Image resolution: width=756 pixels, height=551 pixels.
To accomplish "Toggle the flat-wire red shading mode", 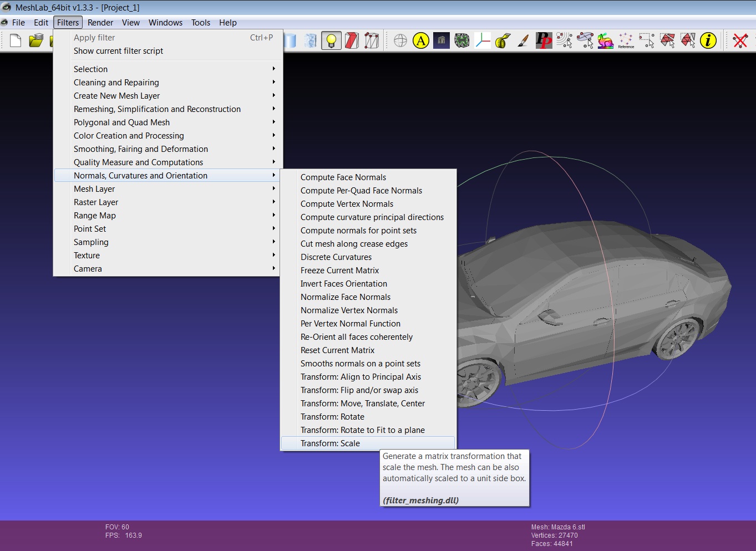I will click(351, 40).
